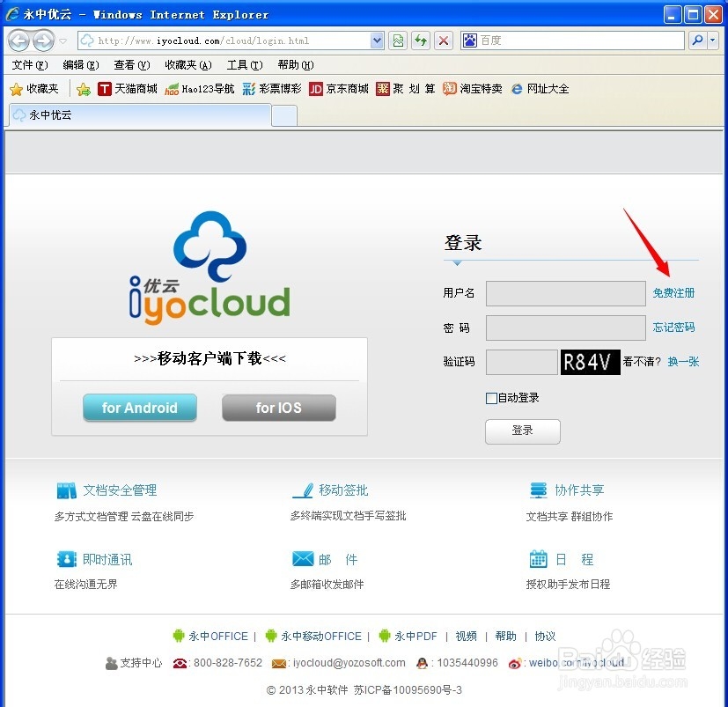Open the Hao123导航 bookmark
The height and width of the screenshot is (707, 728).
coord(200,89)
